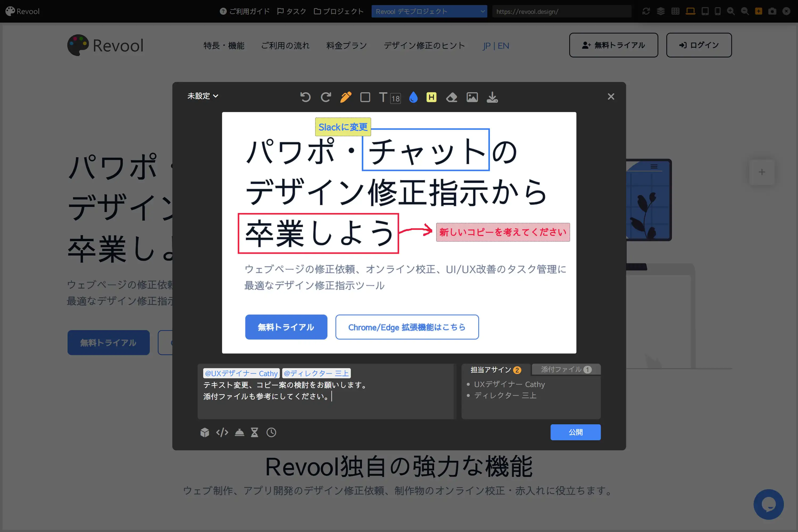The image size is (798, 532).
Task: Open the タスク menu
Action: (292, 11)
